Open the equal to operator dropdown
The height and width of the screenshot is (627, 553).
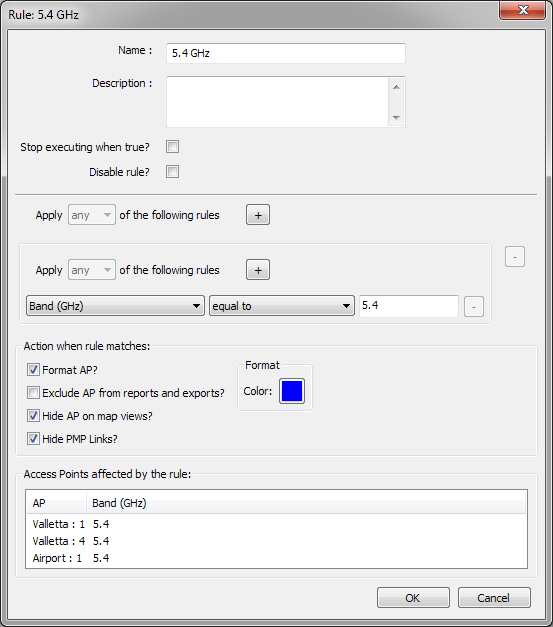tap(282, 306)
